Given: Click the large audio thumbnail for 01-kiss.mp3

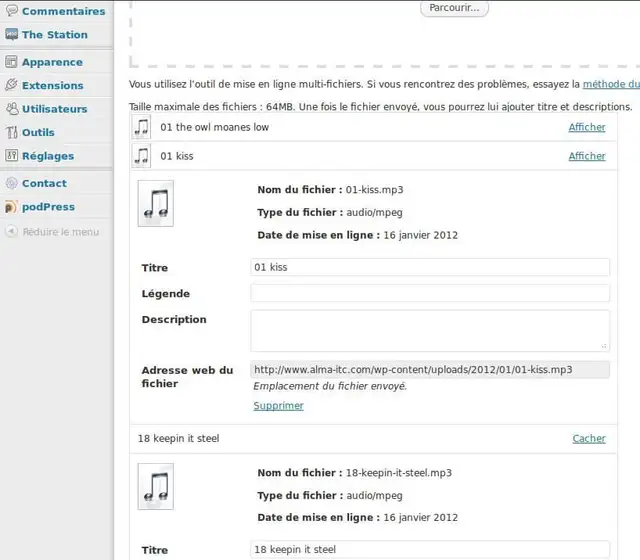Looking at the screenshot, I should tap(156, 203).
